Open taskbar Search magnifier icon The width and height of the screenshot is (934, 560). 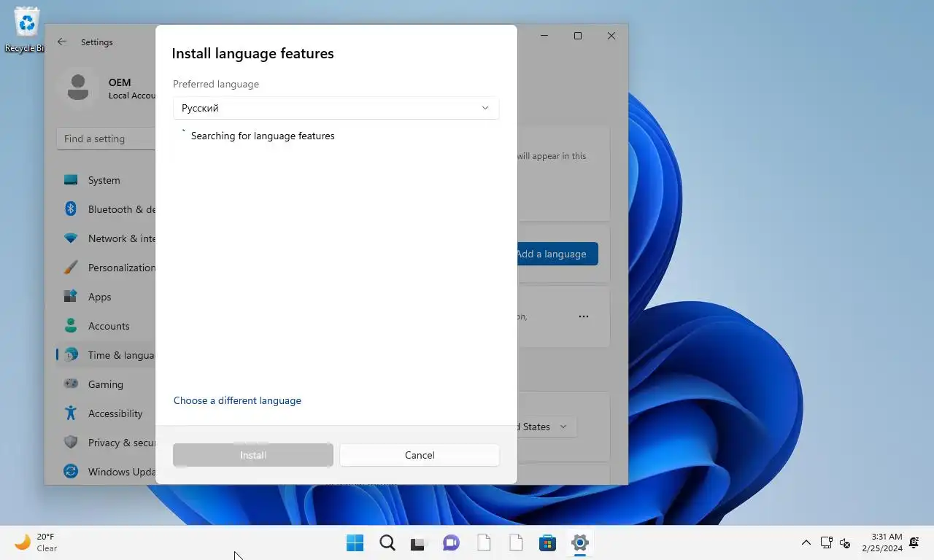pos(387,542)
